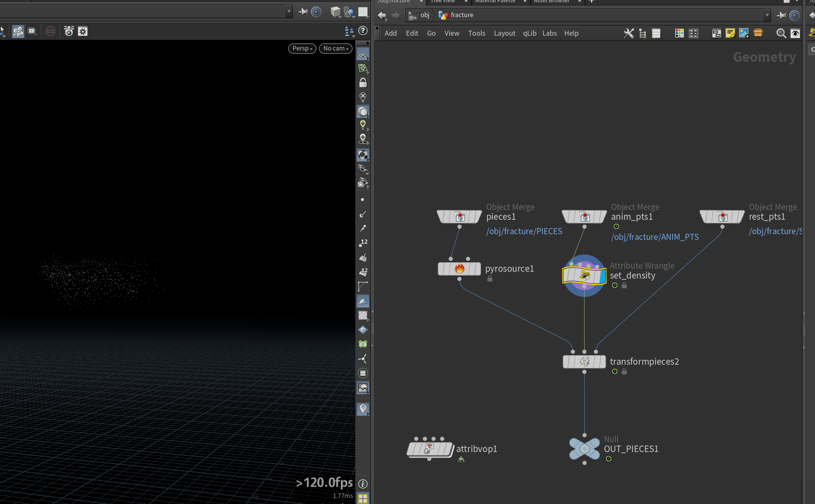Open viewport layout four-pane icon
Screen dimensions: 815x504
(363, 498)
